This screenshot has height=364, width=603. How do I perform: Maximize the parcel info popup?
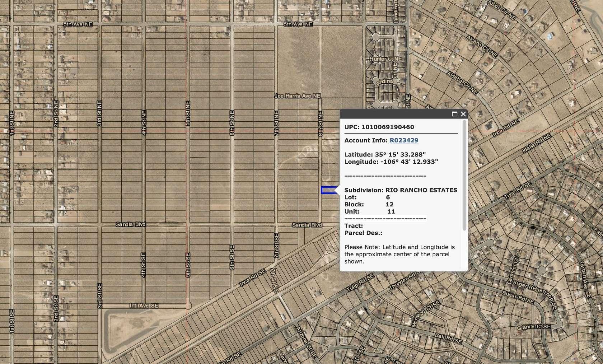pos(454,114)
